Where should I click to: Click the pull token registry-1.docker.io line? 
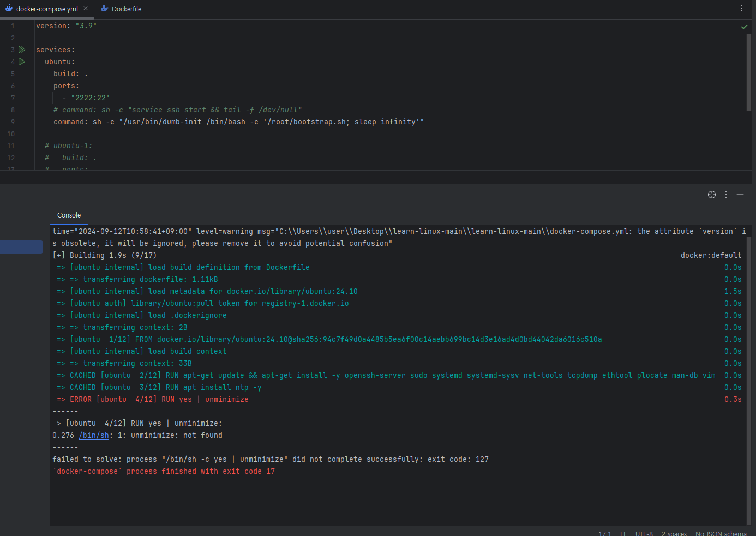point(203,303)
